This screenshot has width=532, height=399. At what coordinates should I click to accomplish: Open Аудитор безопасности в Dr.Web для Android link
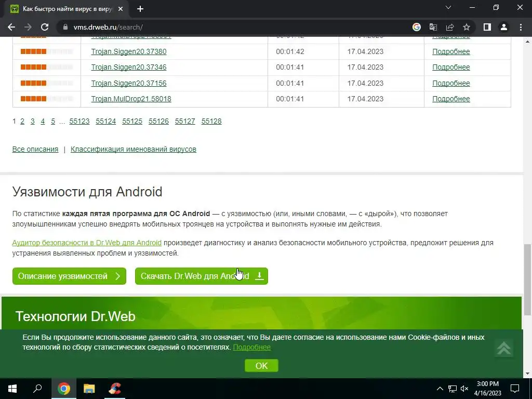coord(87,243)
